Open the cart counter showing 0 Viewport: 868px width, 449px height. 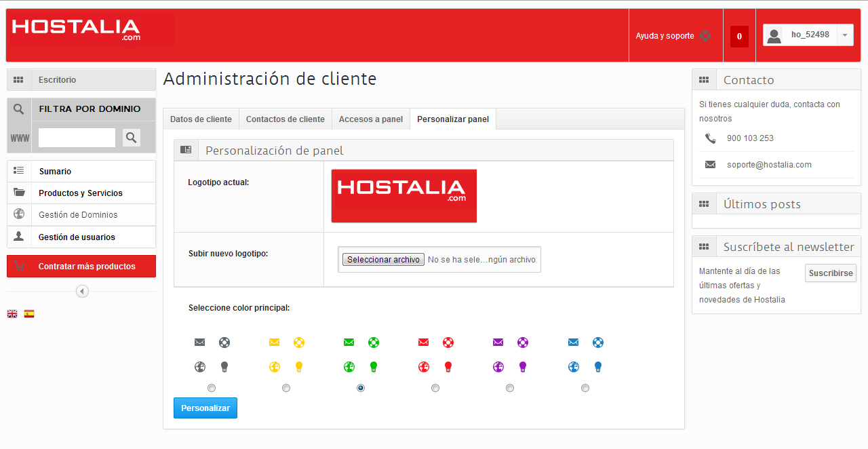739,37
